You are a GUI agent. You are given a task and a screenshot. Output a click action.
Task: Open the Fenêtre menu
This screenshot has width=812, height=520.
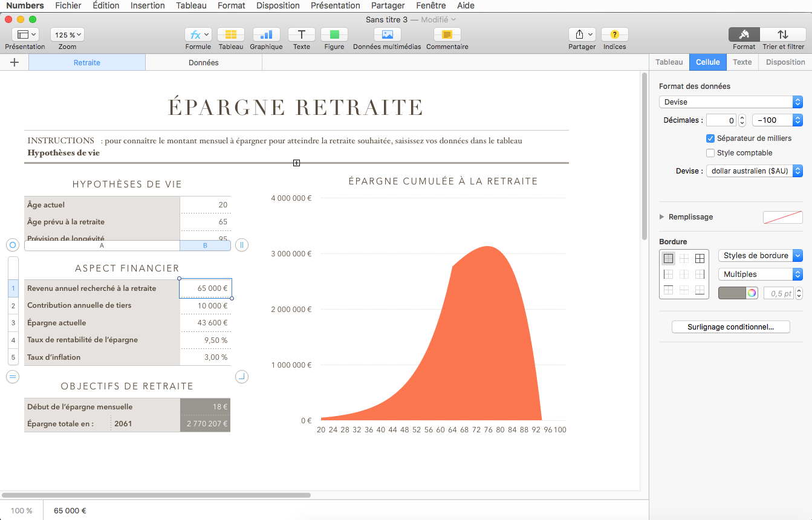click(431, 5)
